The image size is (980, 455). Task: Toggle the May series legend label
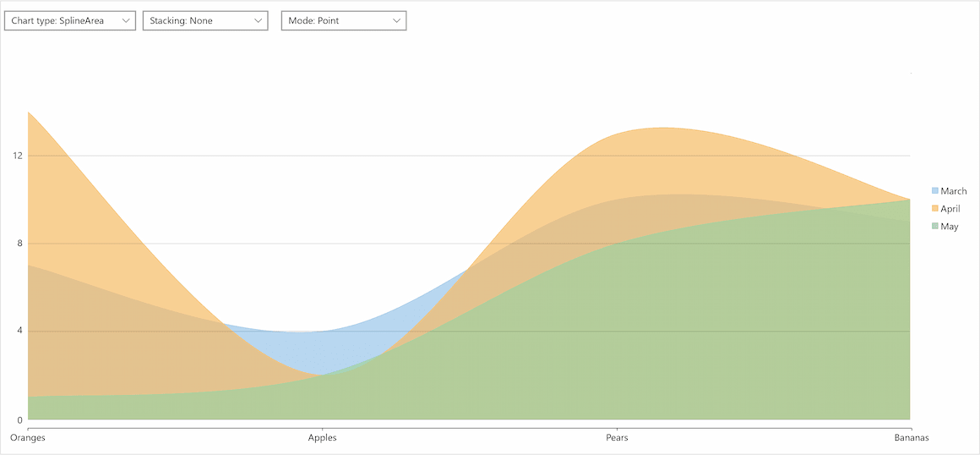(x=950, y=227)
